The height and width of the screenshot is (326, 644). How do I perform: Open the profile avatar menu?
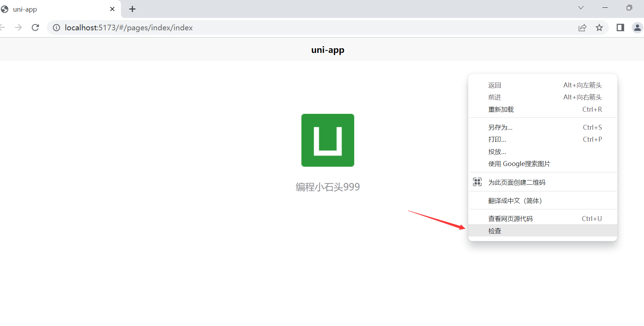pyautogui.click(x=637, y=27)
